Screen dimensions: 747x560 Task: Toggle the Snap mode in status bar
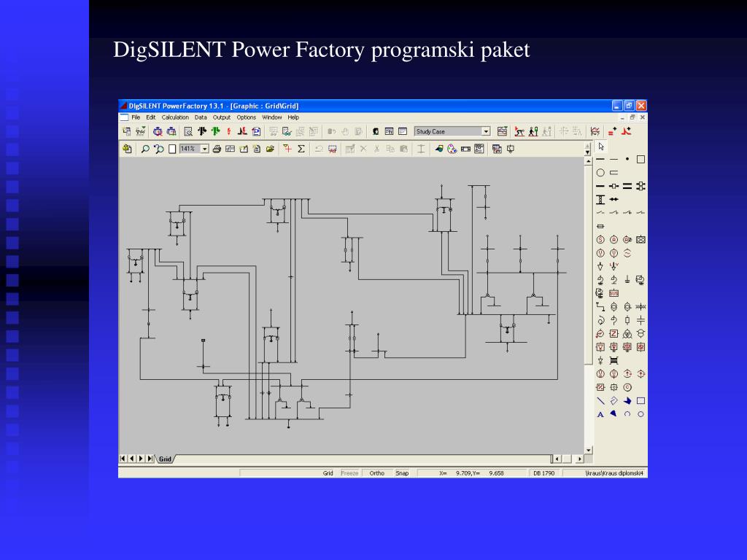click(x=402, y=472)
